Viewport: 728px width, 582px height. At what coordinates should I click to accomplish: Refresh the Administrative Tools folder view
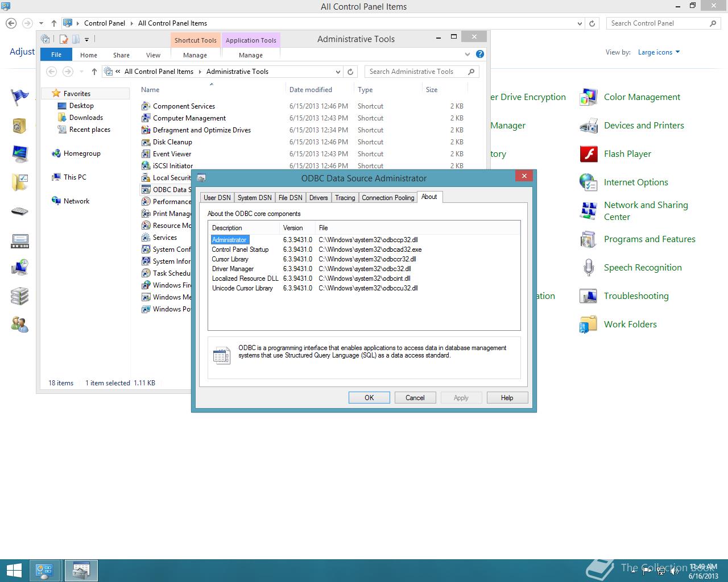pyautogui.click(x=350, y=72)
